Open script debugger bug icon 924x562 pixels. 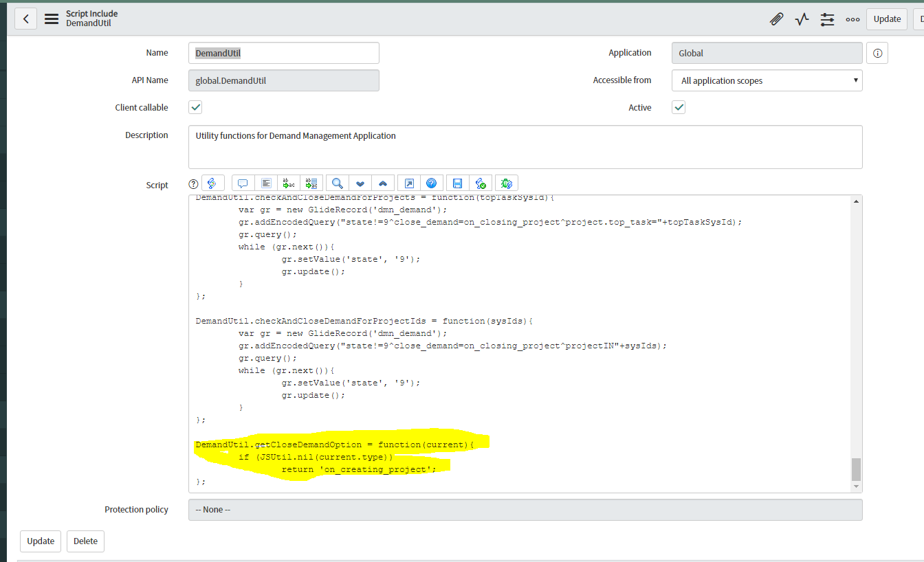pos(507,183)
